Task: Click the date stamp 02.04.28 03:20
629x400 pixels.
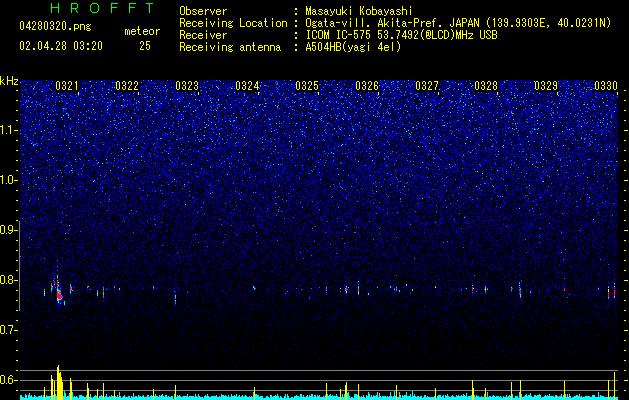Action: (61, 46)
